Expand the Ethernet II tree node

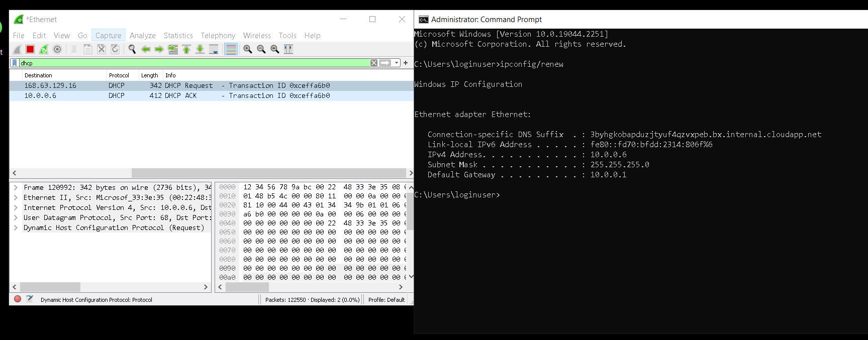tap(16, 197)
